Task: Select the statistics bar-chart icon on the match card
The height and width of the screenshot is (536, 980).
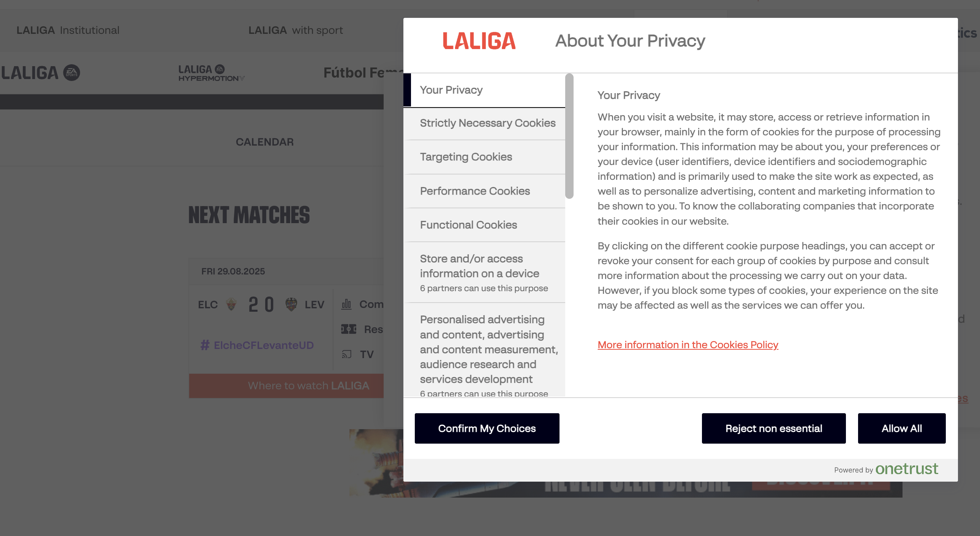Action: tap(346, 304)
